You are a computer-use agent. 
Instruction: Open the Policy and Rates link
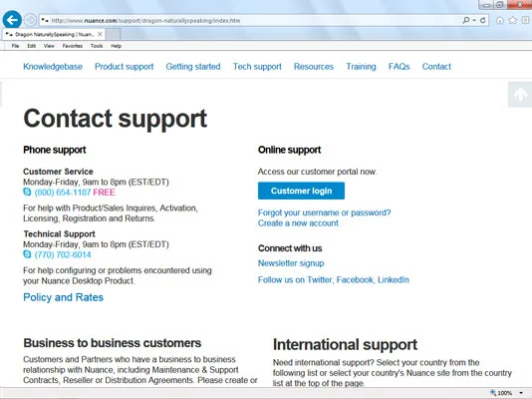click(x=63, y=297)
